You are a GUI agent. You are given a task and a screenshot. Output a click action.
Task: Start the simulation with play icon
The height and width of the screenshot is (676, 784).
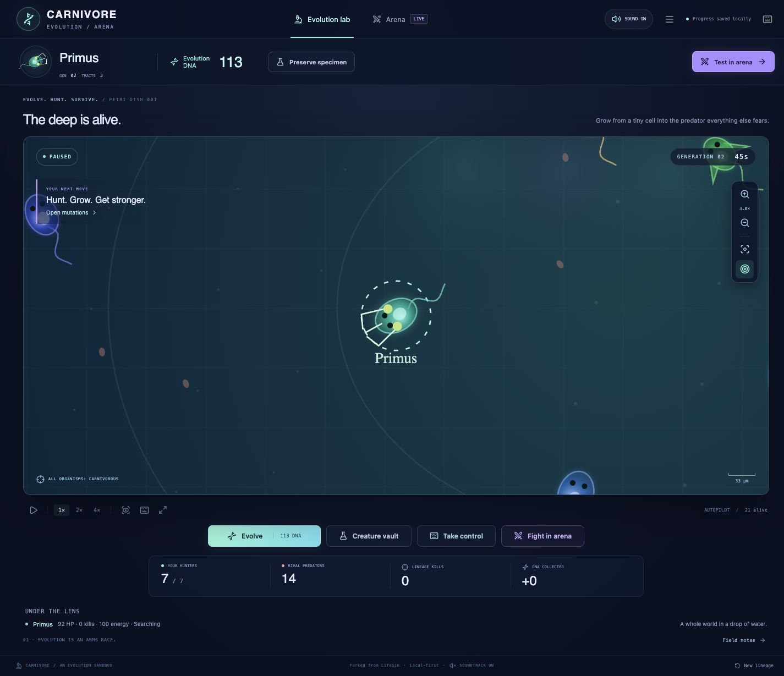click(34, 510)
